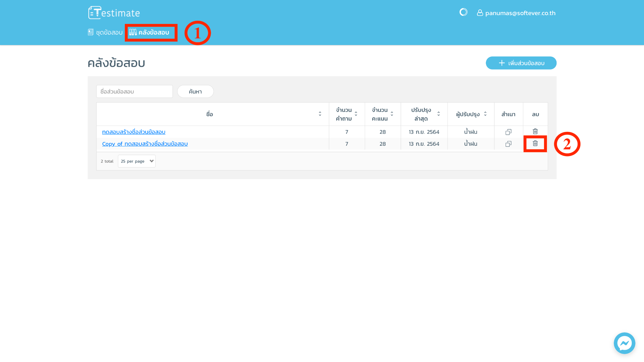Click the circular loading icon in header
644x362 pixels.
(x=463, y=12)
